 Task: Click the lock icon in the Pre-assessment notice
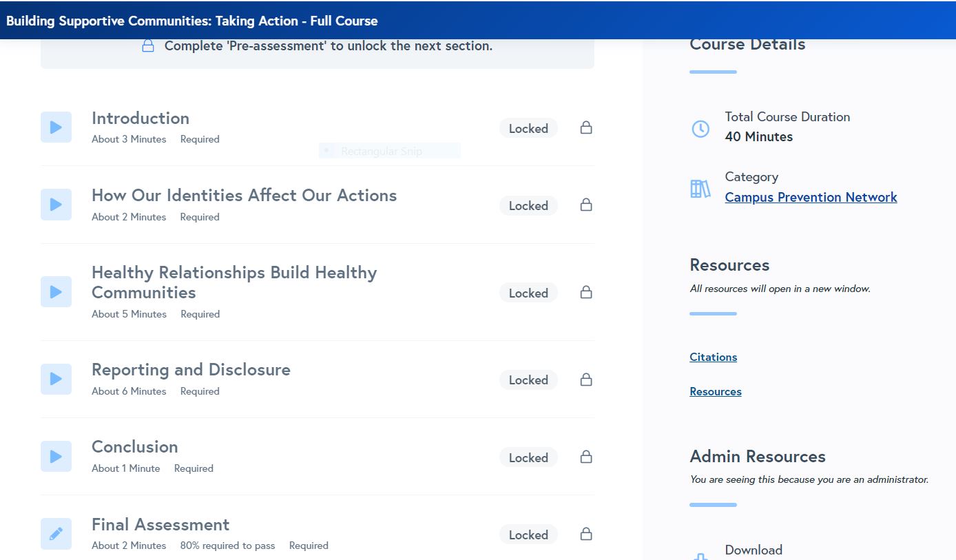coord(147,46)
